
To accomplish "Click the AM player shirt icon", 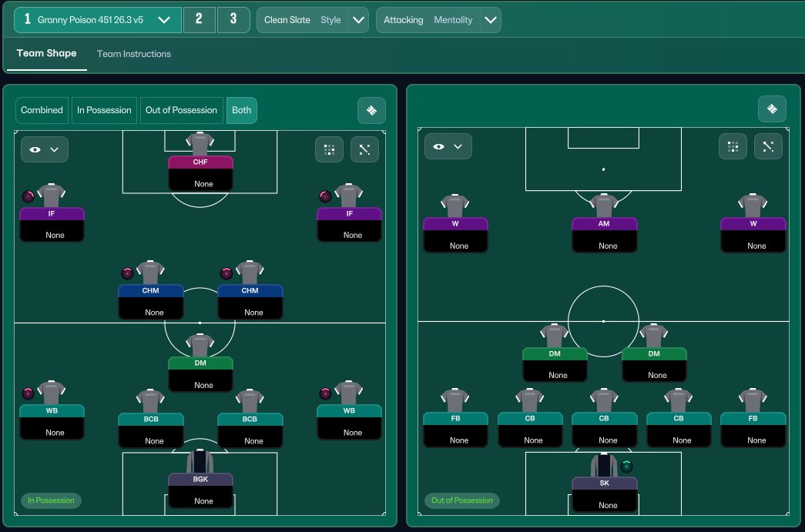I will click(x=604, y=206).
